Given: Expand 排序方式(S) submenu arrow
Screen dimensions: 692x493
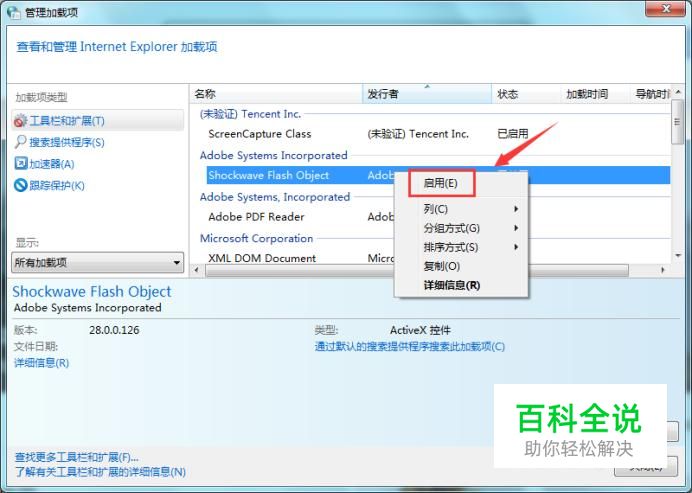Looking at the screenshot, I should pyautogui.click(x=516, y=247).
